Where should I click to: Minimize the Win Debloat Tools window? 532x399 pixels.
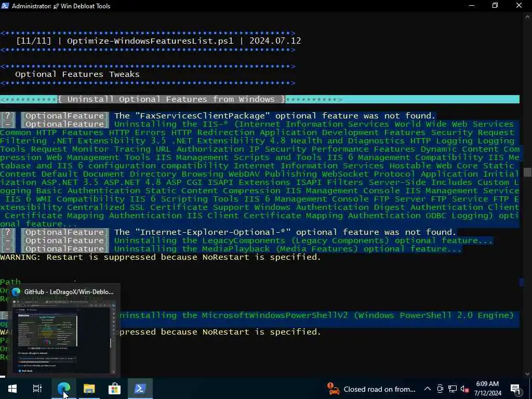pyautogui.click(x=472, y=6)
